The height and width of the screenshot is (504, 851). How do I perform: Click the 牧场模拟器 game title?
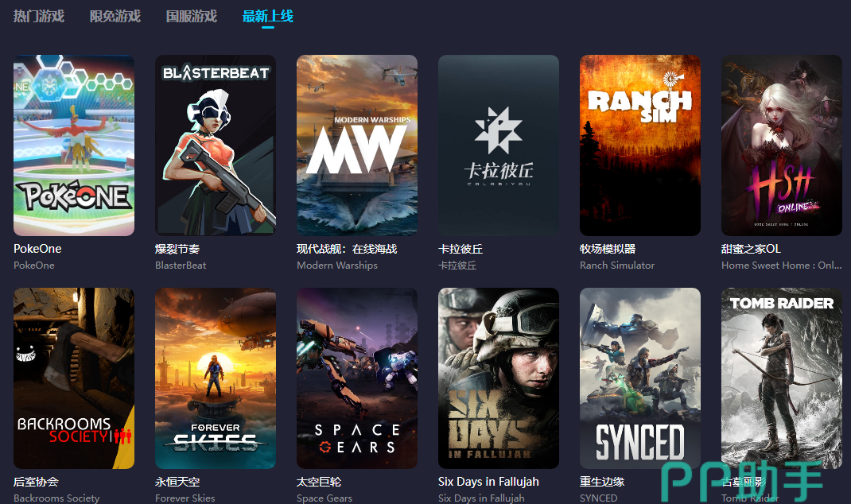[608, 249]
